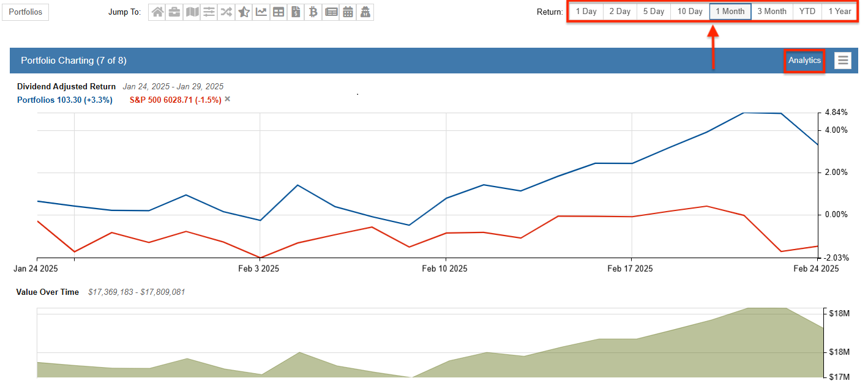Click the Jump To: label
868x386 pixels.
pyautogui.click(x=124, y=12)
